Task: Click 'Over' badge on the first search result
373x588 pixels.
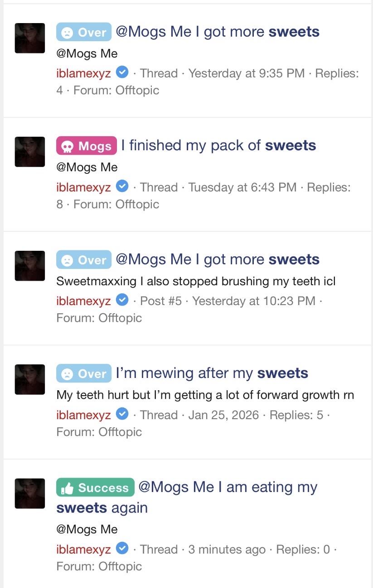Action: click(x=83, y=32)
